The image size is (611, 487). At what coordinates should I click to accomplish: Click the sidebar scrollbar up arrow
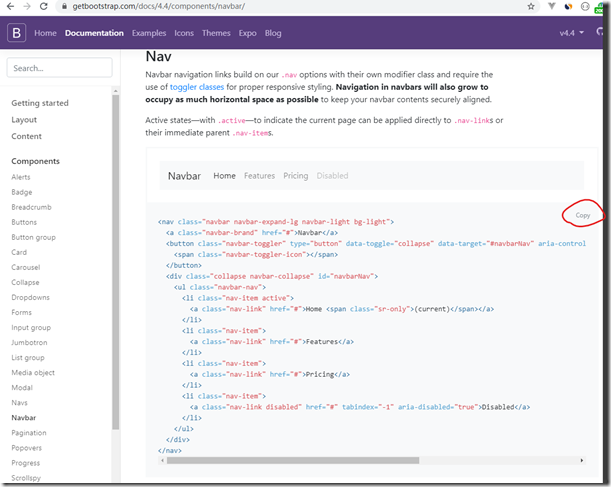115,91
